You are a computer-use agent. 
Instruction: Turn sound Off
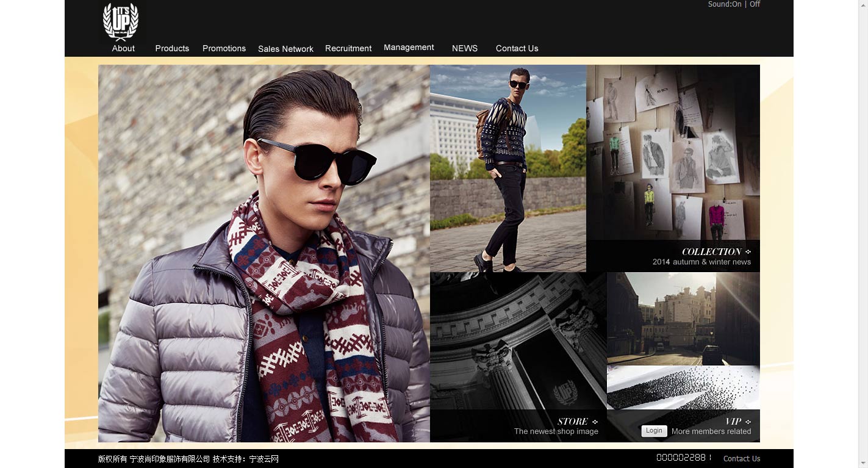click(755, 4)
